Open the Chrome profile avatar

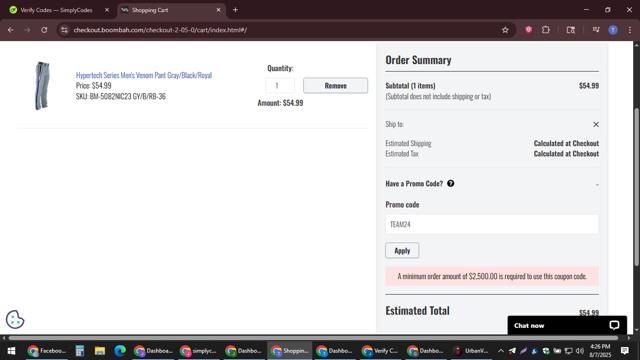click(613, 30)
